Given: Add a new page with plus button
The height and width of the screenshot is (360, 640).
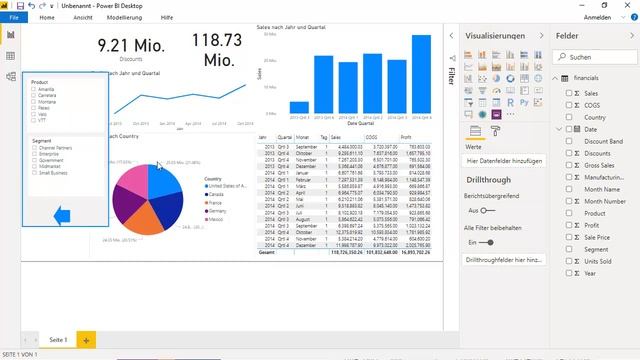Looking at the screenshot, I should click(86, 340).
